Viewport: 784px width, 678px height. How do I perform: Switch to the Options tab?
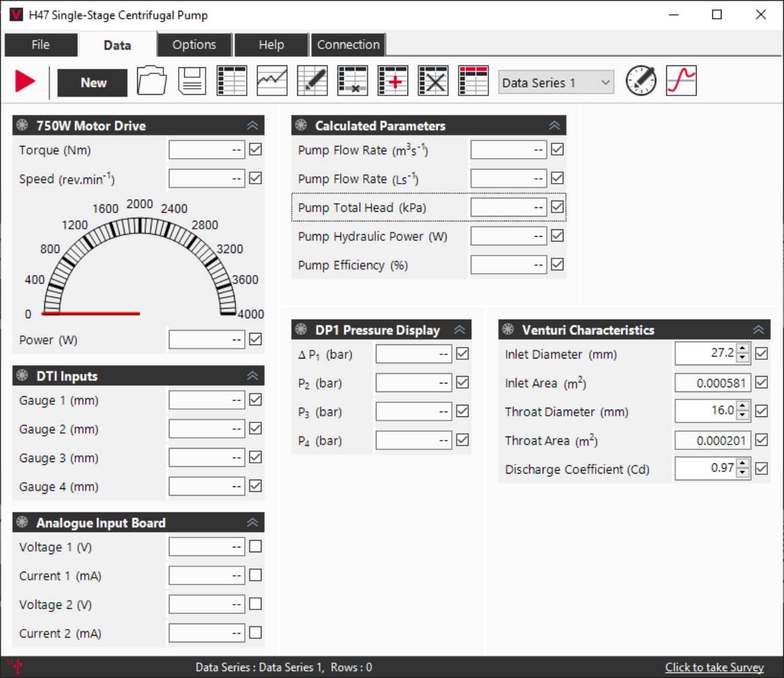click(194, 44)
